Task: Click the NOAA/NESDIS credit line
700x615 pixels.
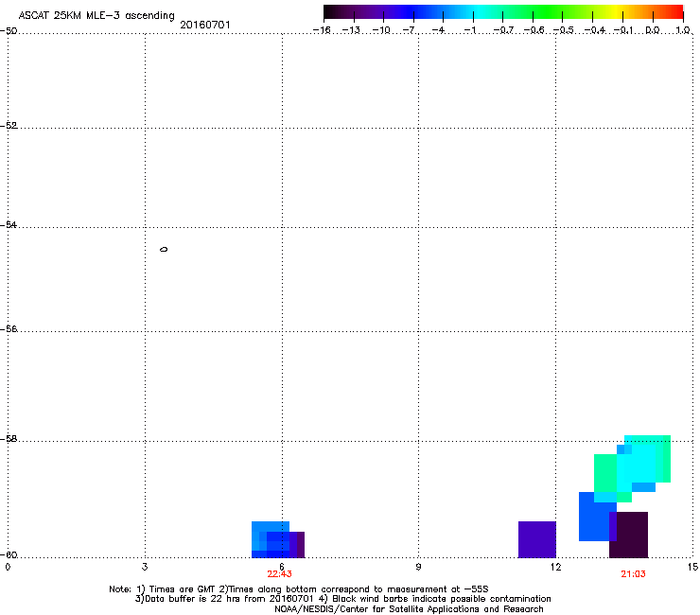Action: [409, 609]
